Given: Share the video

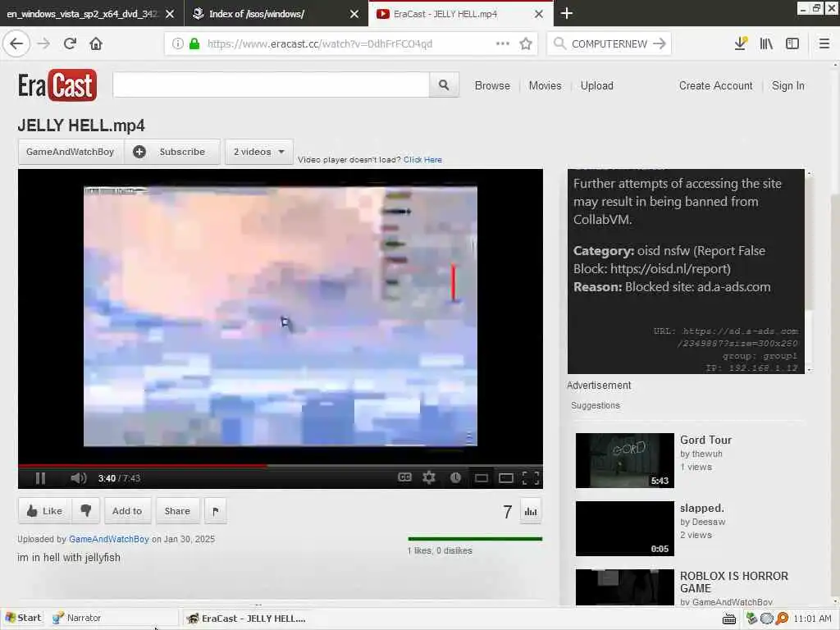Looking at the screenshot, I should pos(177,511).
